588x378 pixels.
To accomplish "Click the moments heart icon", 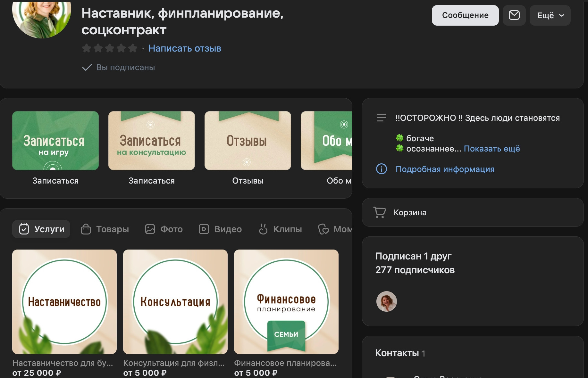I will tap(323, 229).
